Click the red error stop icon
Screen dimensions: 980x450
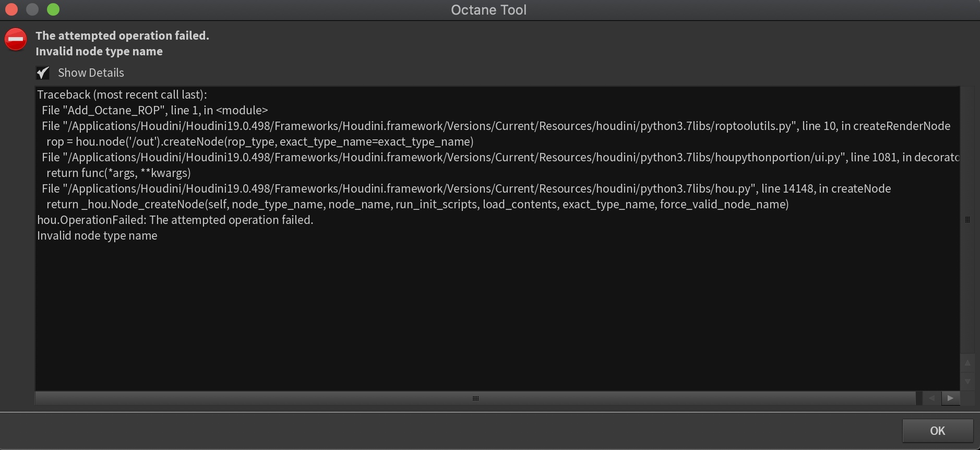[x=16, y=39]
